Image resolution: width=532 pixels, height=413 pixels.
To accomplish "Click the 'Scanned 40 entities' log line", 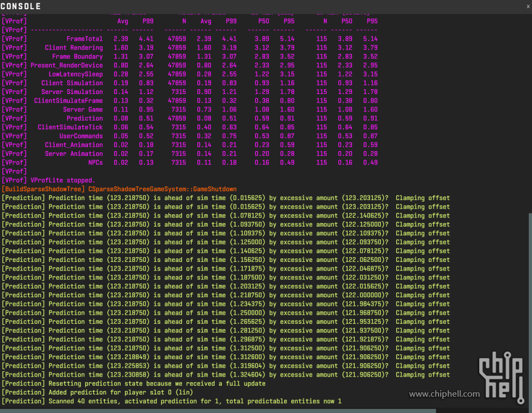I will point(171,401).
